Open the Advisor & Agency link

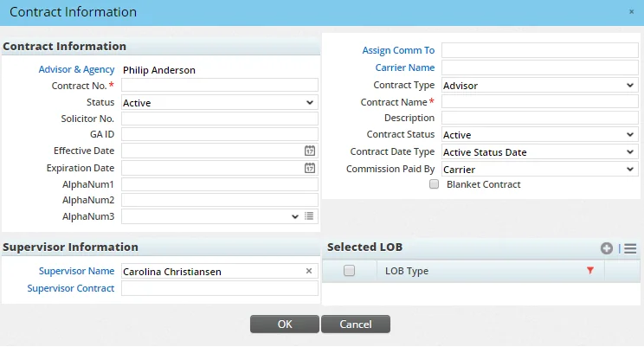coord(76,69)
